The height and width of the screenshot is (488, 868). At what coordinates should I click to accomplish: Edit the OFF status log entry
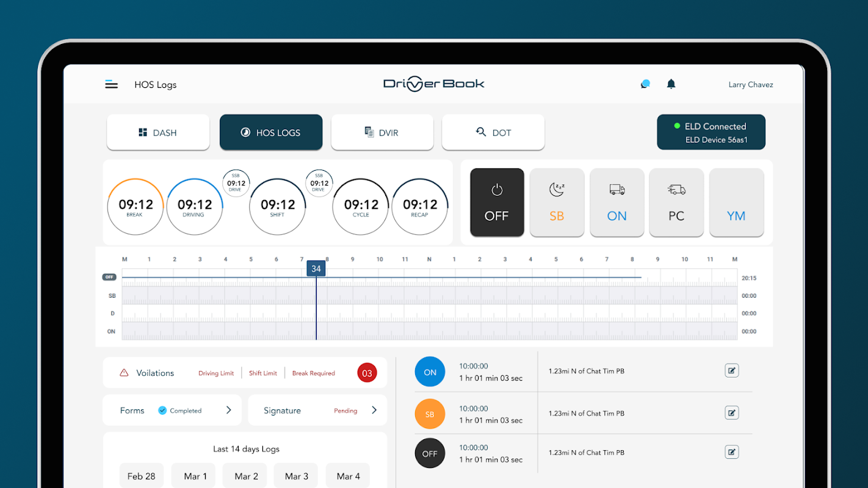click(732, 452)
